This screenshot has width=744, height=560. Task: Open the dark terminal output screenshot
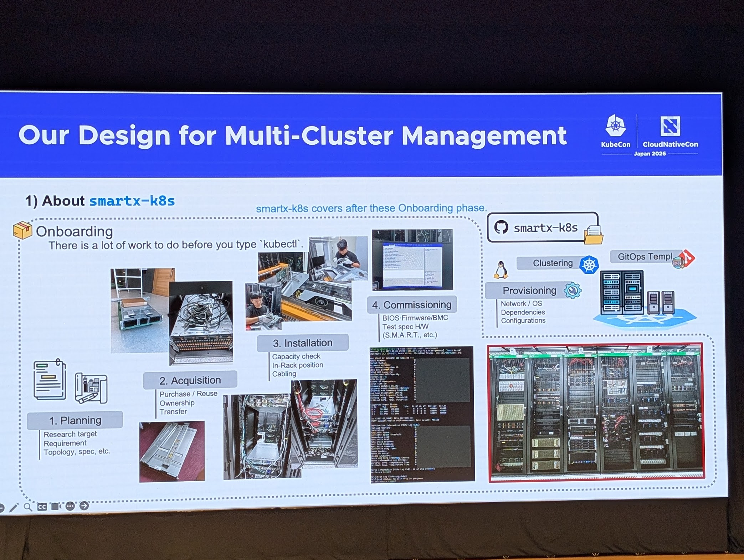[422, 415]
